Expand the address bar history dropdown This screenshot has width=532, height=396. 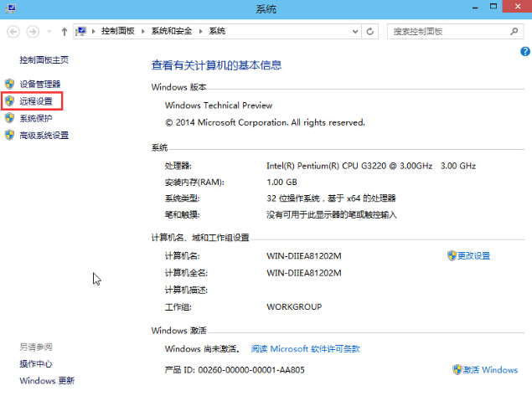point(354,31)
